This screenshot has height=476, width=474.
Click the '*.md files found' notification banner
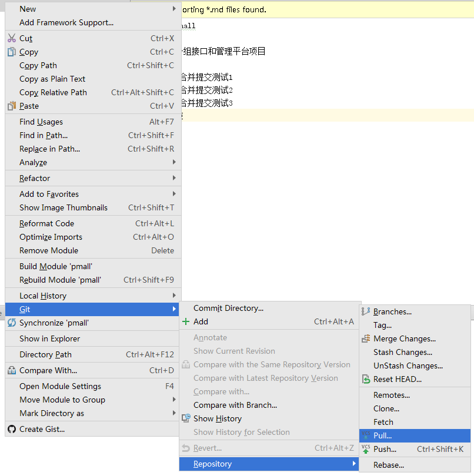click(328, 10)
